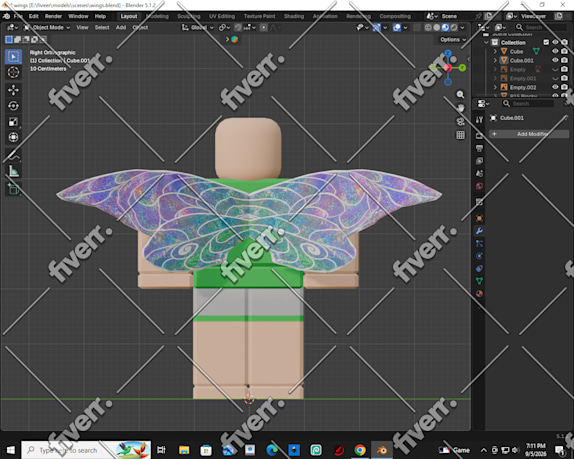574x459 pixels.
Task: Open the Edit menu
Action: [34, 16]
